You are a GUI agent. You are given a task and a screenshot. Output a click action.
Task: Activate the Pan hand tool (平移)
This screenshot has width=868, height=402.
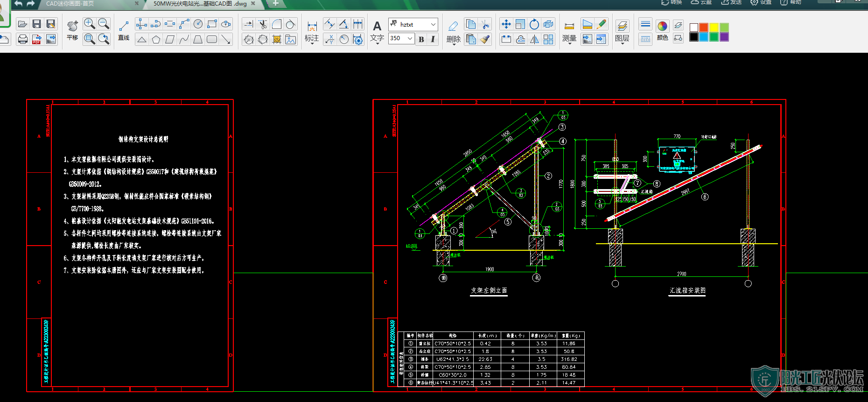click(72, 30)
